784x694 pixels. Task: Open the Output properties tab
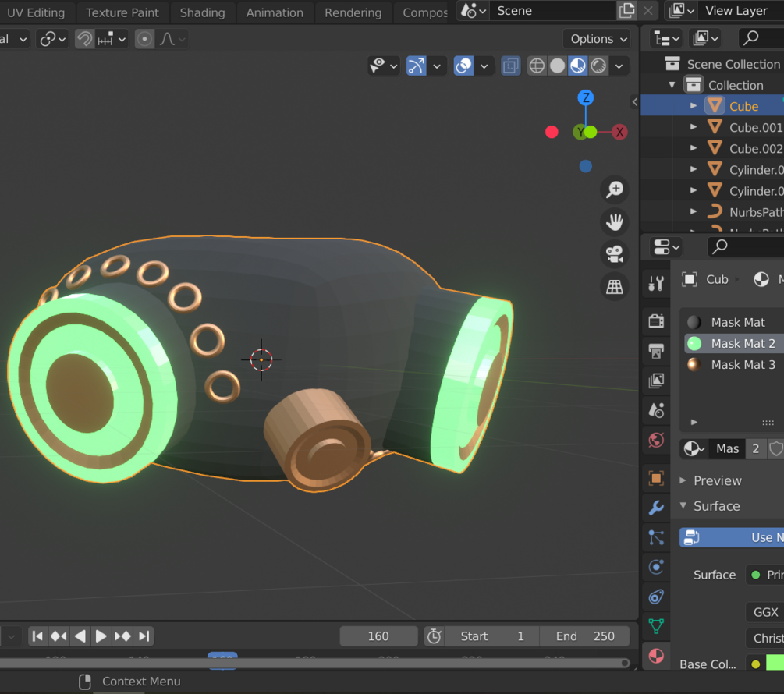[656, 351]
